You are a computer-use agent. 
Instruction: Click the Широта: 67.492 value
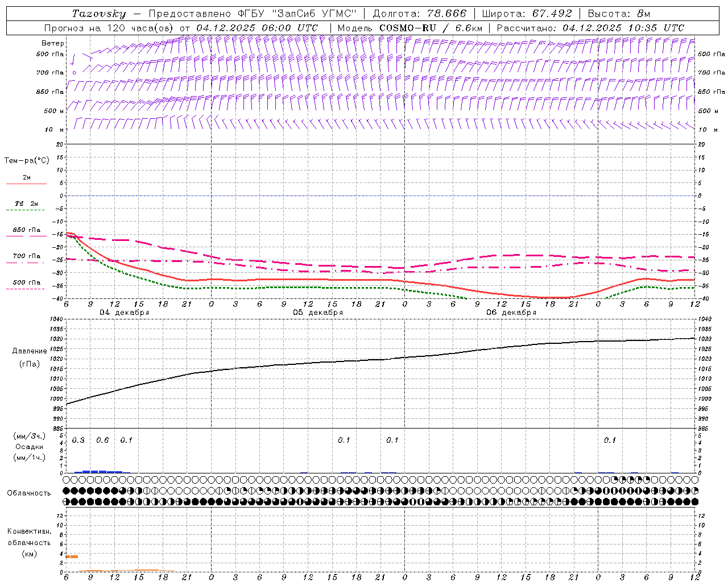click(526, 14)
